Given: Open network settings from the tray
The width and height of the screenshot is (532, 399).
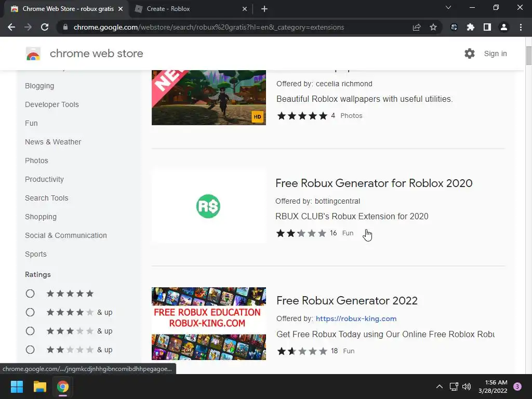Looking at the screenshot, I should point(454,387).
